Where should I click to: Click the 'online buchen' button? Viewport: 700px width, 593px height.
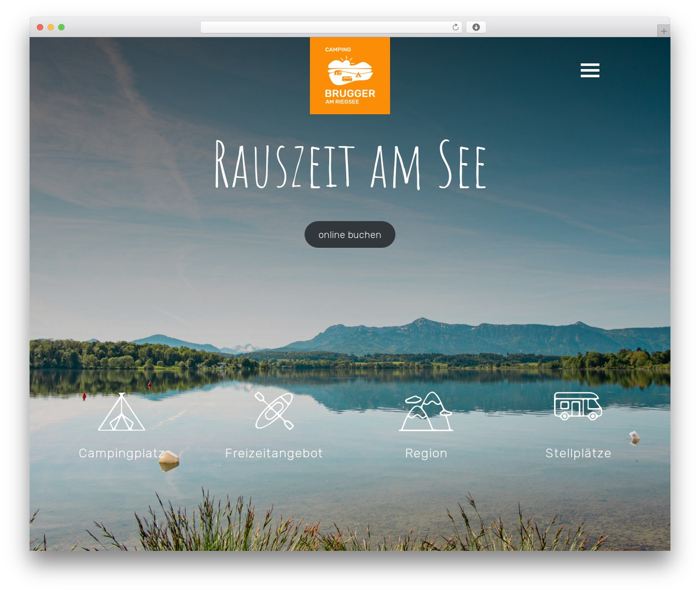(x=350, y=235)
